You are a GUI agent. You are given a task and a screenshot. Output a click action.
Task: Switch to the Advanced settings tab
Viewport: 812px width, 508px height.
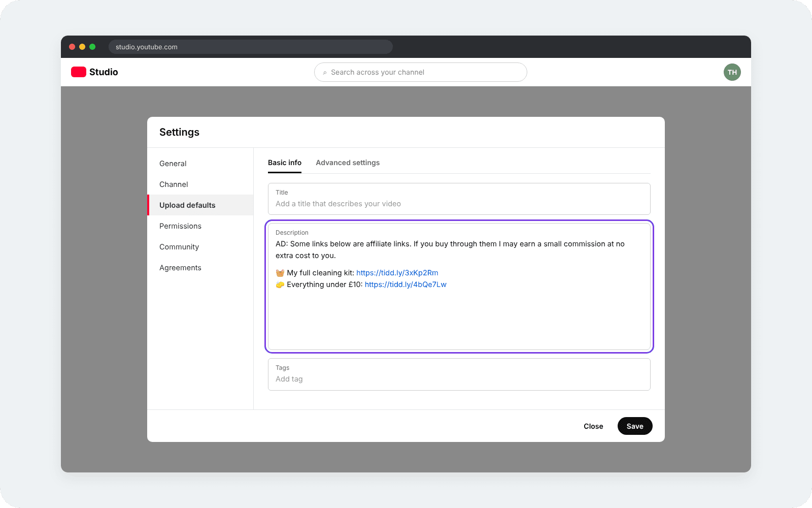tap(348, 163)
